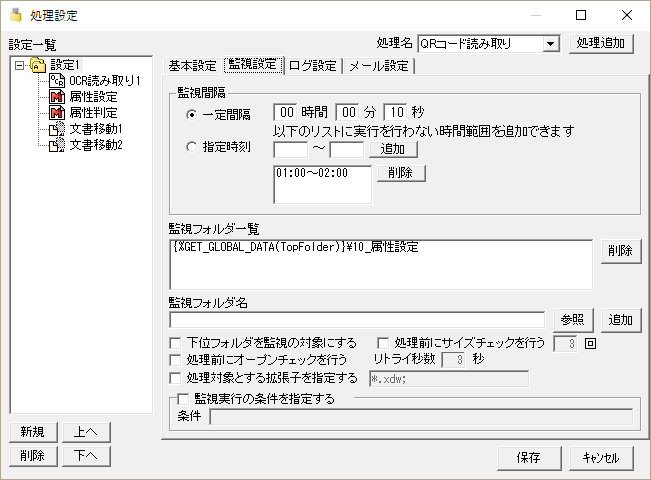This screenshot has height=480, width=651.
Task: Click the end time range input field
Action: pyautogui.click(x=347, y=149)
